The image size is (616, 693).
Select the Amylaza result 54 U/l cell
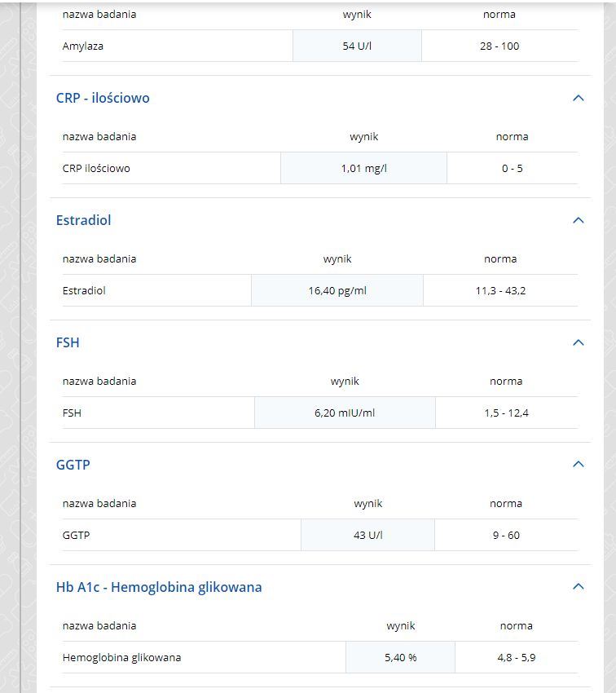click(x=357, y=46)
